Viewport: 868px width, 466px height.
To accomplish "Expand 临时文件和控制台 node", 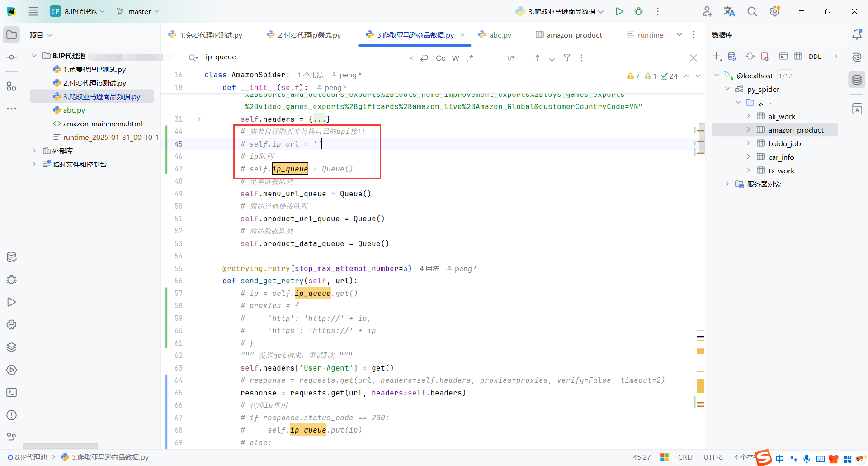I will click(x=34, y=164).
